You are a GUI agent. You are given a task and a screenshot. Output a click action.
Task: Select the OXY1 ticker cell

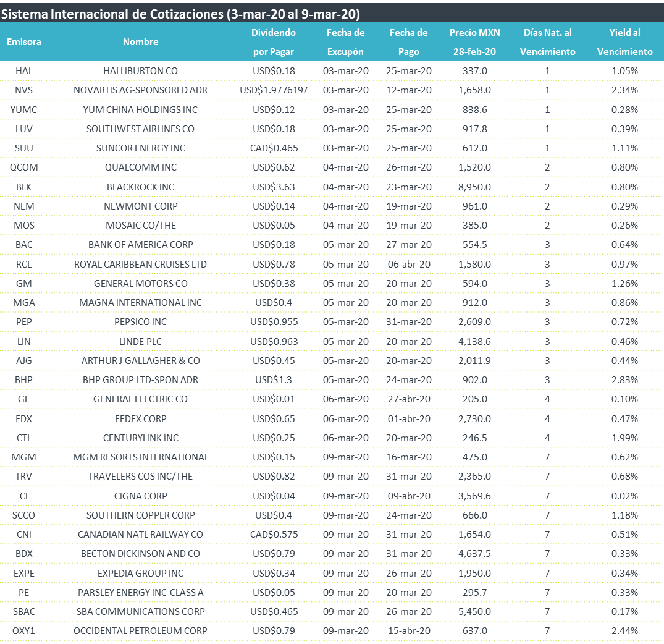[x=23, y=631]
